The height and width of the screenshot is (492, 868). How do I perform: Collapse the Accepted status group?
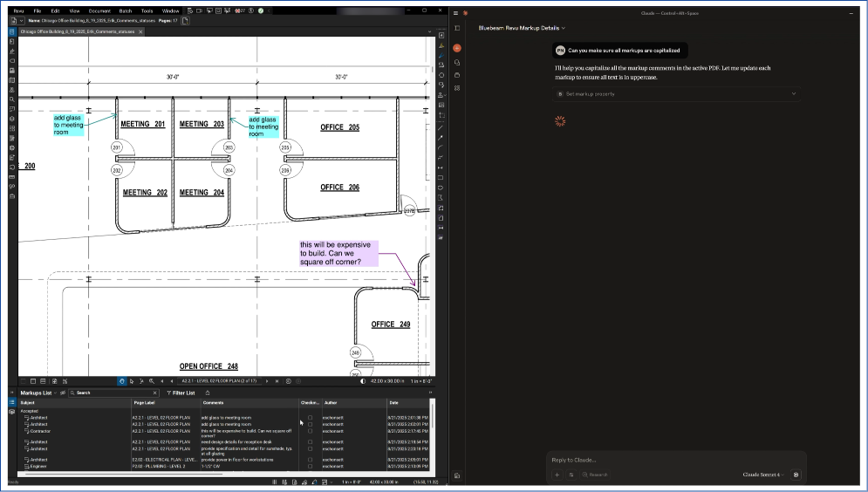pyautogui.click(x=30, y=411)
